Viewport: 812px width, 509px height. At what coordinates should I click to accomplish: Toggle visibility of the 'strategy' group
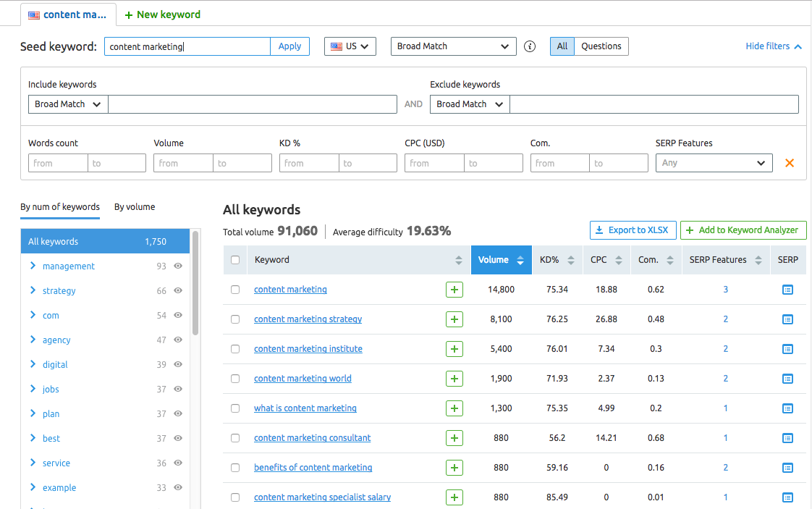tap(178, 291)
